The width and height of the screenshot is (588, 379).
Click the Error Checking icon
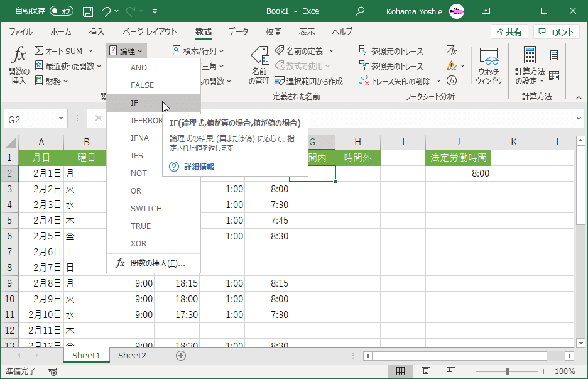tap(452, 65)
